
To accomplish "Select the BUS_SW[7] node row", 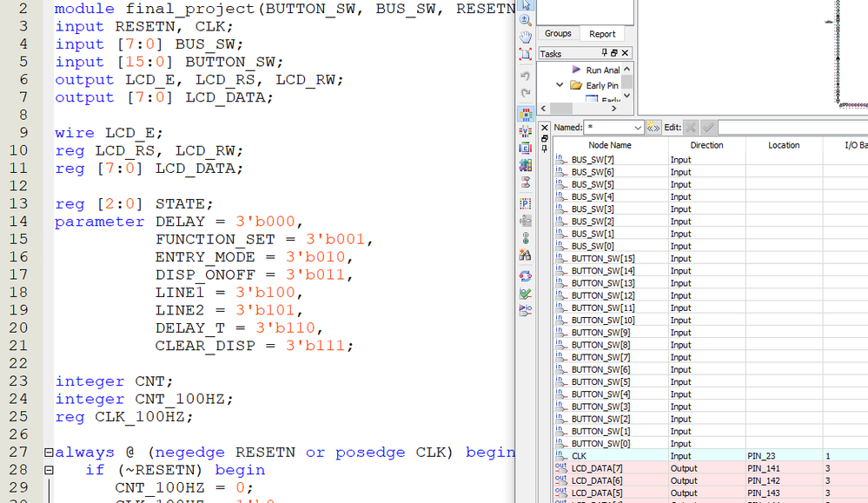I will coord(711,160).
